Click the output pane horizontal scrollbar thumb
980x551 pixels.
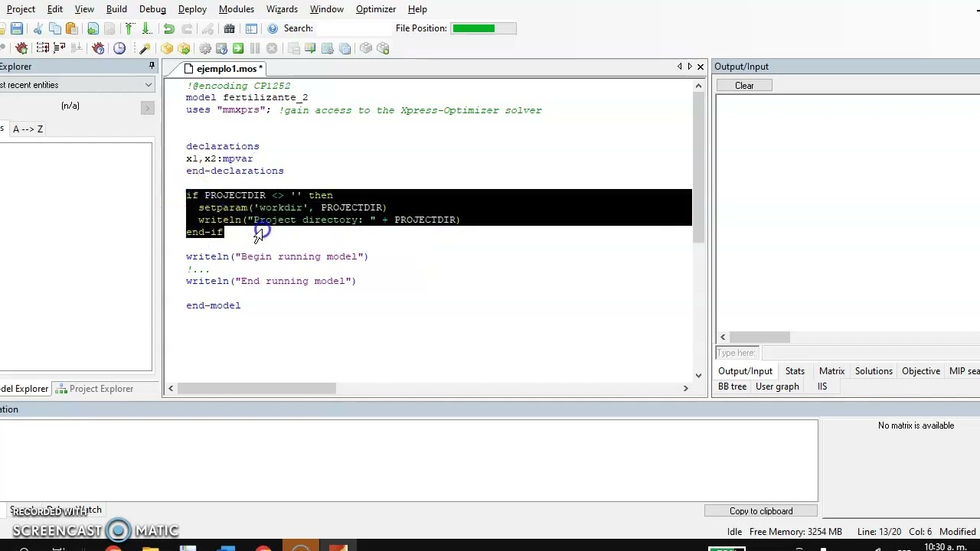click(x=759, y=337)
